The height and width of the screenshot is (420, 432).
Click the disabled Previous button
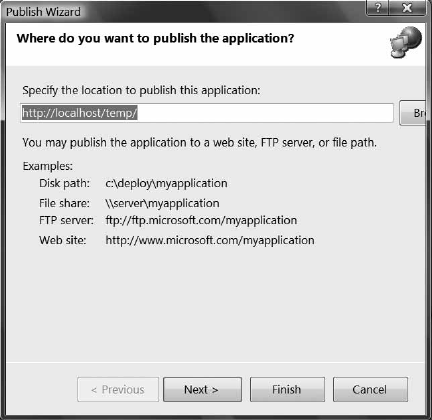click(x=118, y=389)
